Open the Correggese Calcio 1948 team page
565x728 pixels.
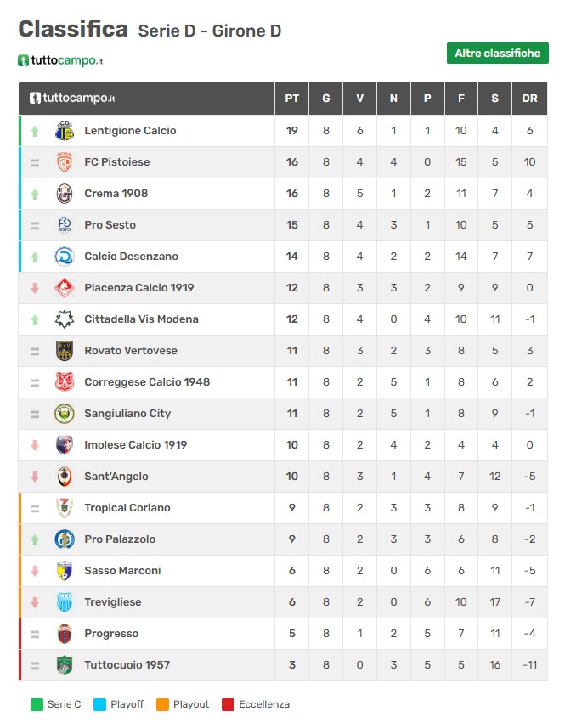point(147,382)
